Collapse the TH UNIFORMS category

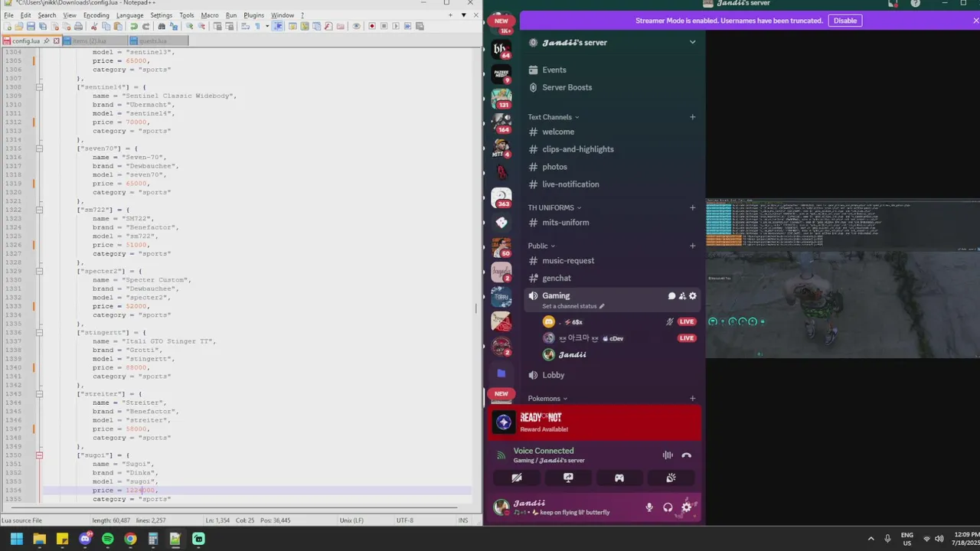[x=554, y=207]
